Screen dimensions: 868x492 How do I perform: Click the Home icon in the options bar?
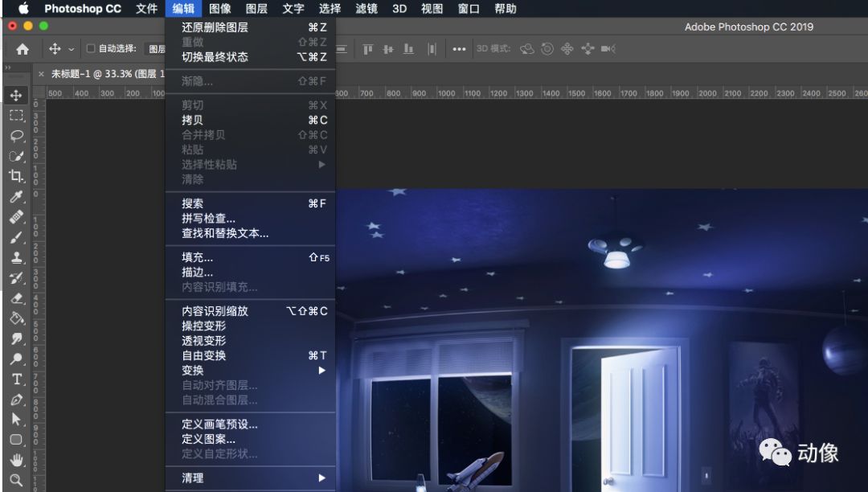coord(22,49)
